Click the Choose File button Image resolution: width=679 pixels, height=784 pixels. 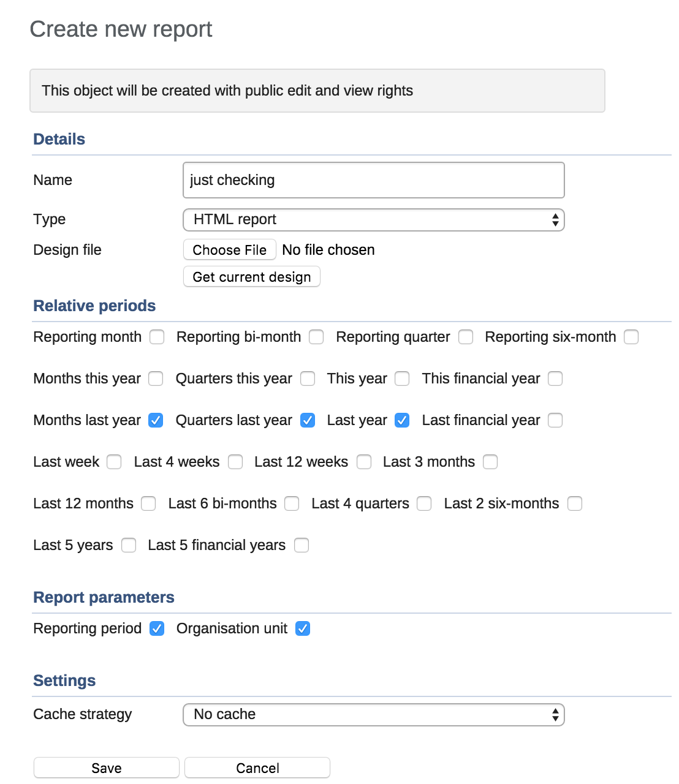point(229,250)
